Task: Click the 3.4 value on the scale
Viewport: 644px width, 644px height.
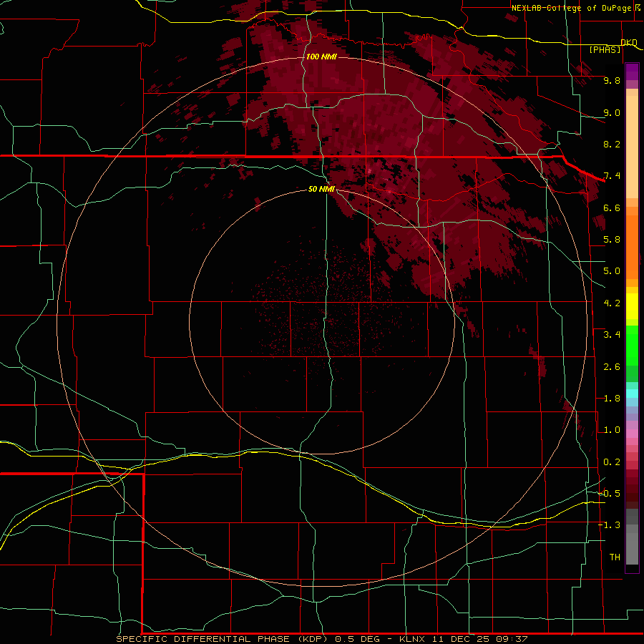Action: [x=612, y=335]
